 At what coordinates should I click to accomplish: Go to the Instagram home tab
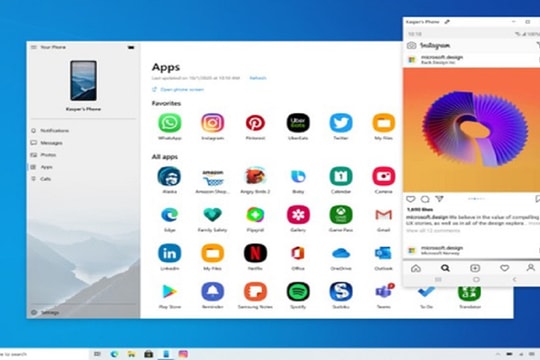[x=416, y=268]
